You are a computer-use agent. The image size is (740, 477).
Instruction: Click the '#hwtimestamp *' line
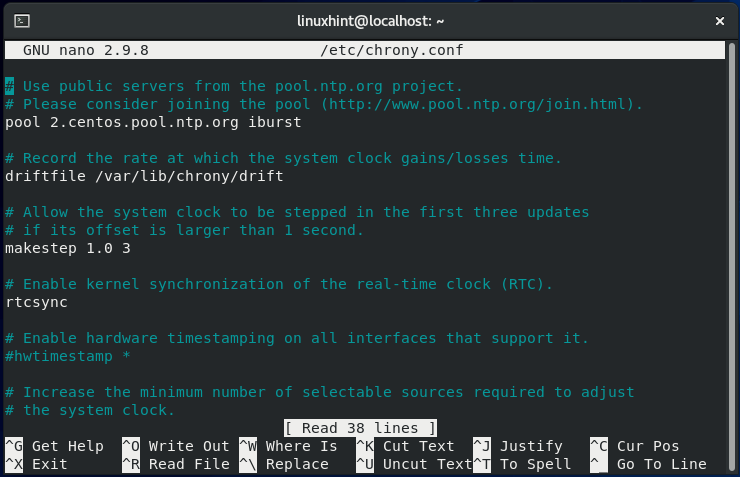pos(68,356)
